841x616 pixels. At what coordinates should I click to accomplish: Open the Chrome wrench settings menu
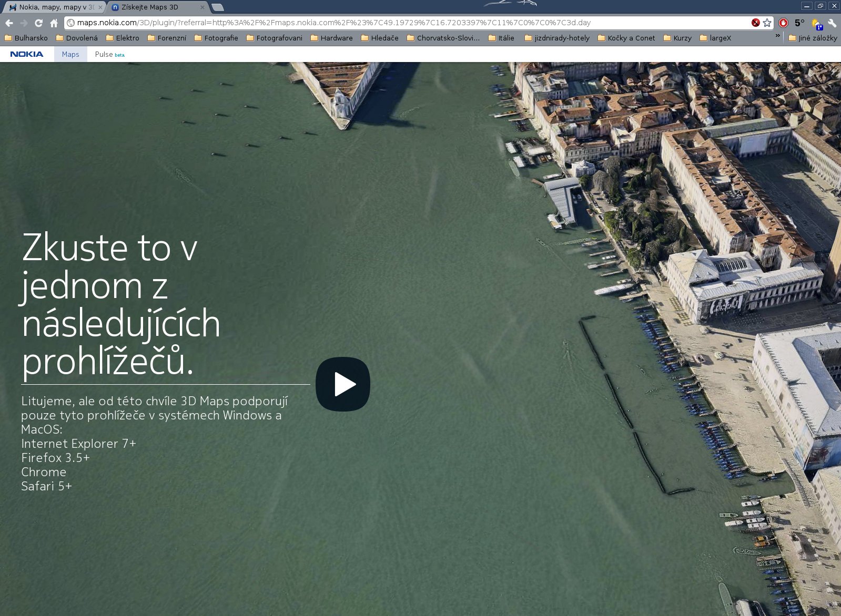(832, 23)
